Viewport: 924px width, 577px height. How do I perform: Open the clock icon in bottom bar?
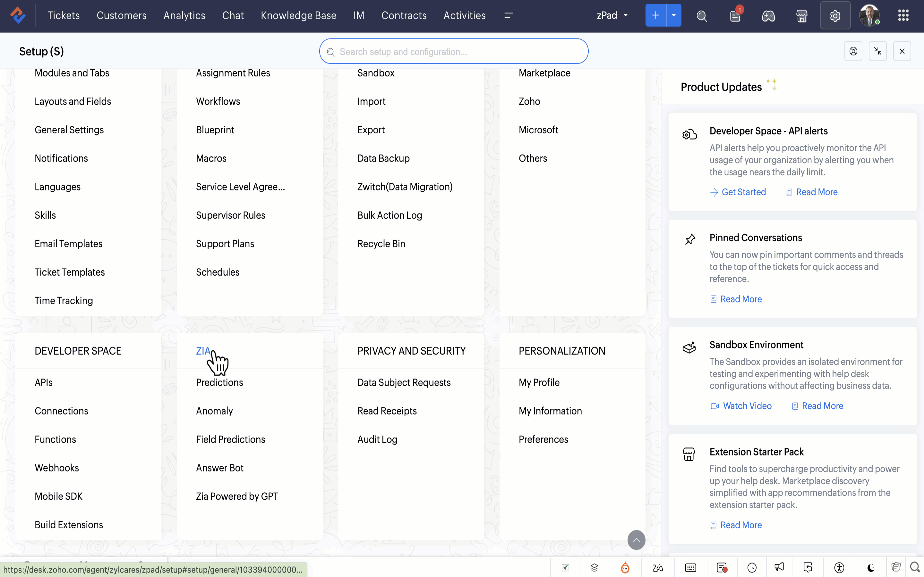752,568
